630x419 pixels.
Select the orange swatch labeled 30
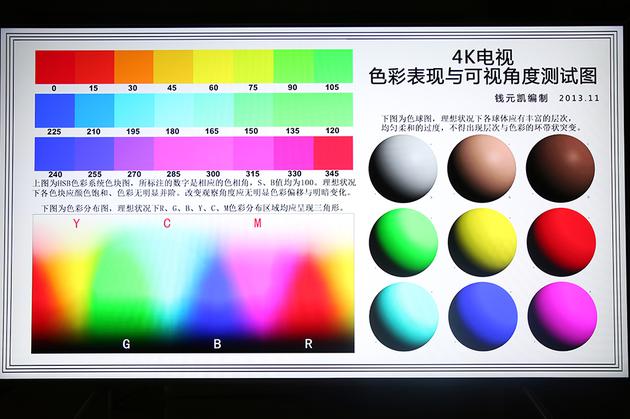pos(133,67)
